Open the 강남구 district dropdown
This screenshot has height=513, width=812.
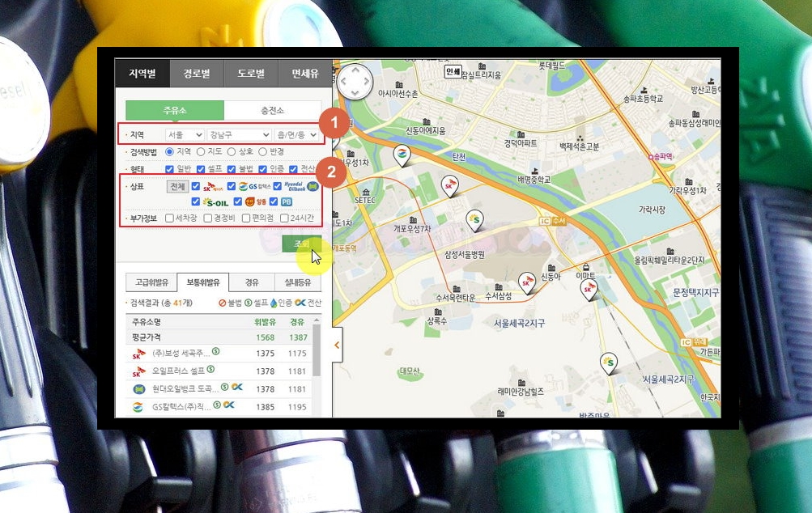(x=239, y=135)
